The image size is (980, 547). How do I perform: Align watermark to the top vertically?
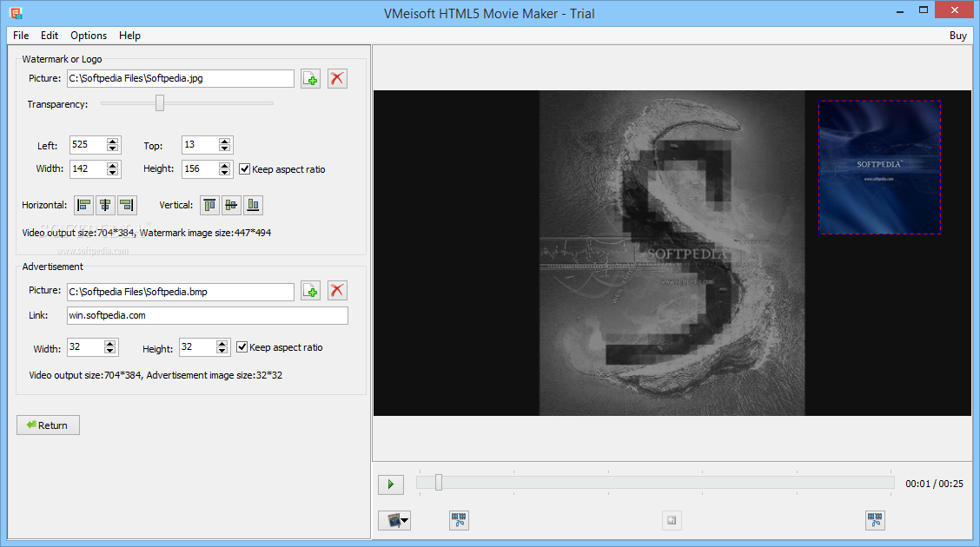click(x=210, y=205)
